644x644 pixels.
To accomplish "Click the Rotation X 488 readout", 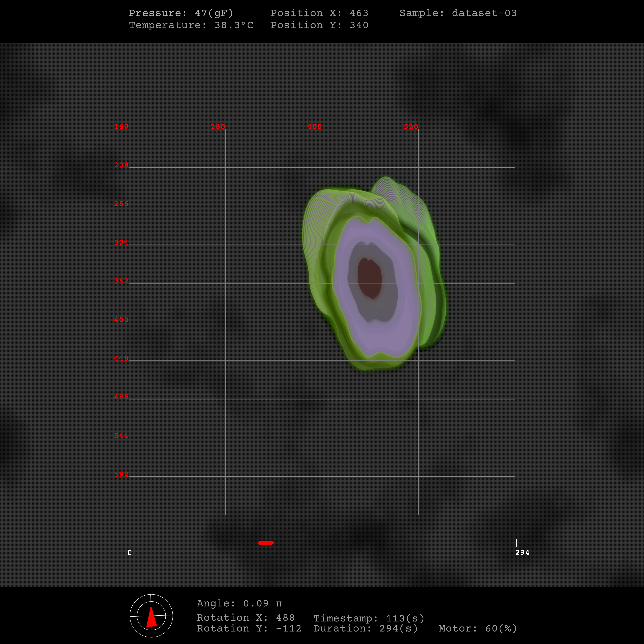I will (246, 618).
